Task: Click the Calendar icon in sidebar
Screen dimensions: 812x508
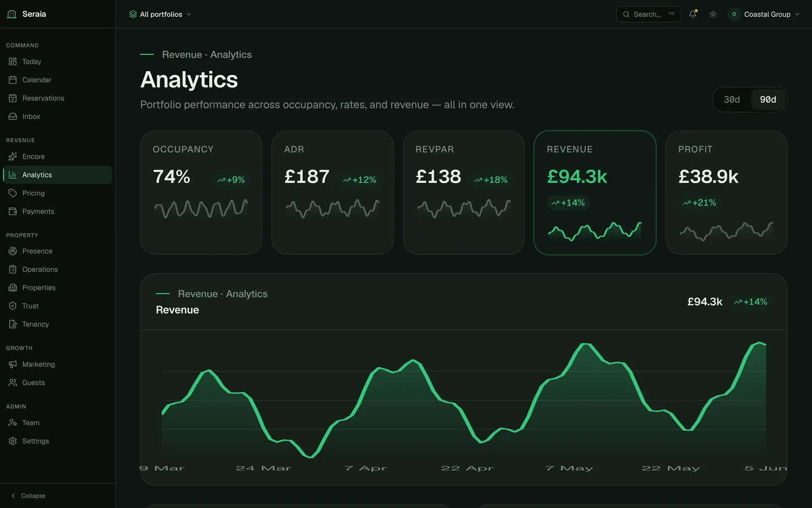Action: coord(13,80)
